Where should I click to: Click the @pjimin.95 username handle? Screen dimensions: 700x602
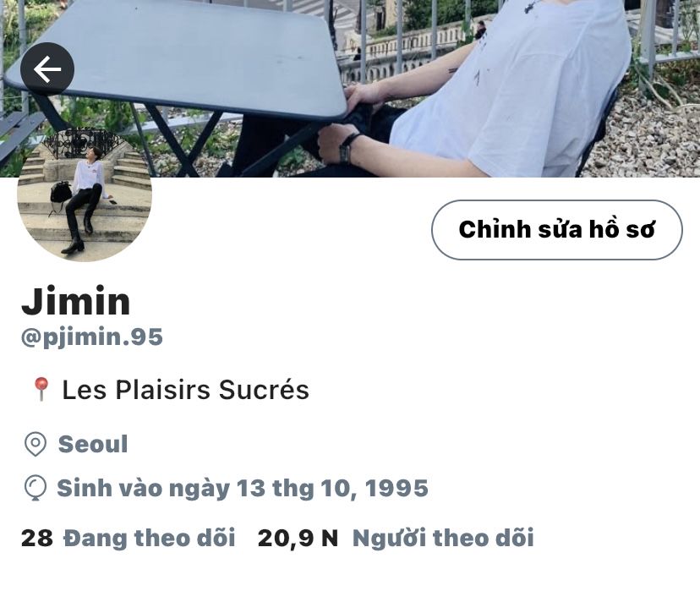tap(92, 337)
